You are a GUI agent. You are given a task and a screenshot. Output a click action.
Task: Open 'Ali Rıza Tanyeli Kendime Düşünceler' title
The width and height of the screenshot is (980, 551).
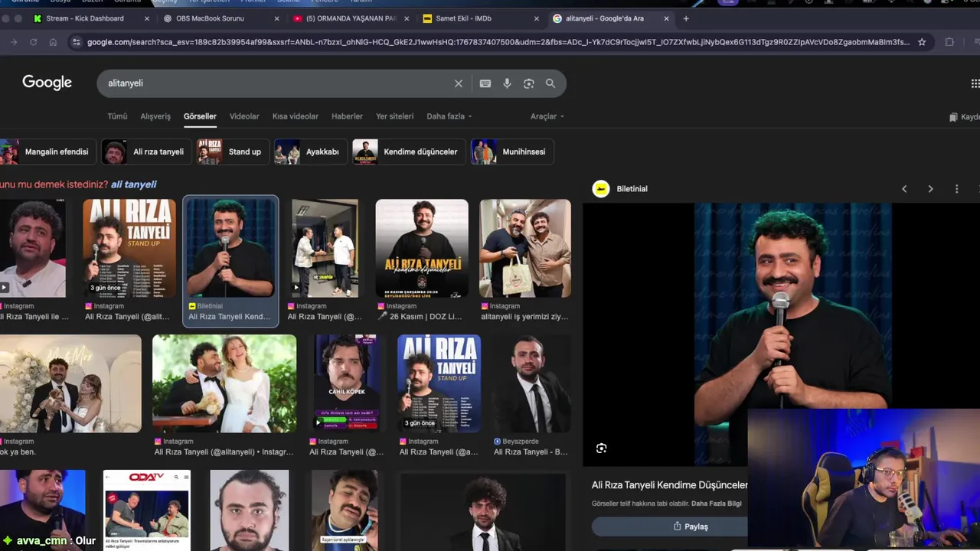[x=669, y=485]
